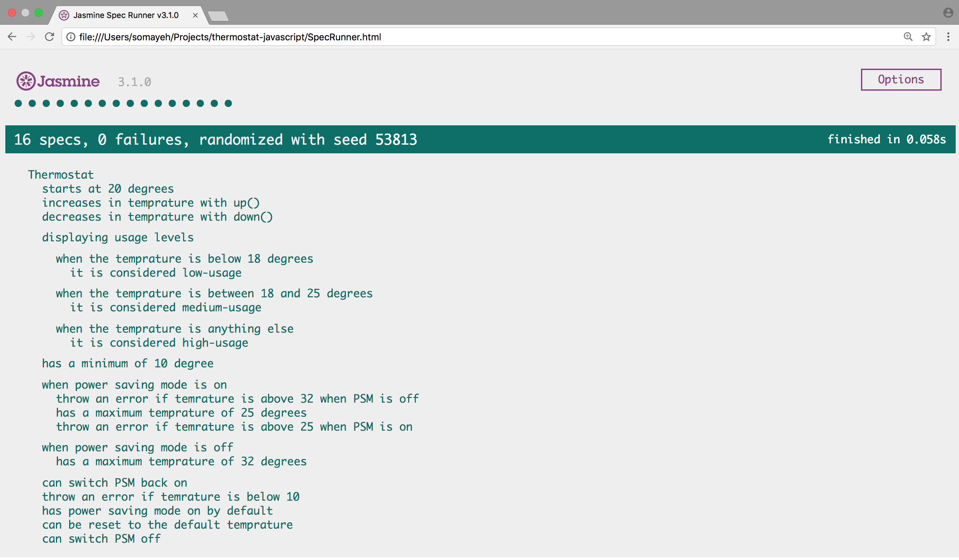Close the Jasmine Spec Runner tab

[x=195, y=15]
